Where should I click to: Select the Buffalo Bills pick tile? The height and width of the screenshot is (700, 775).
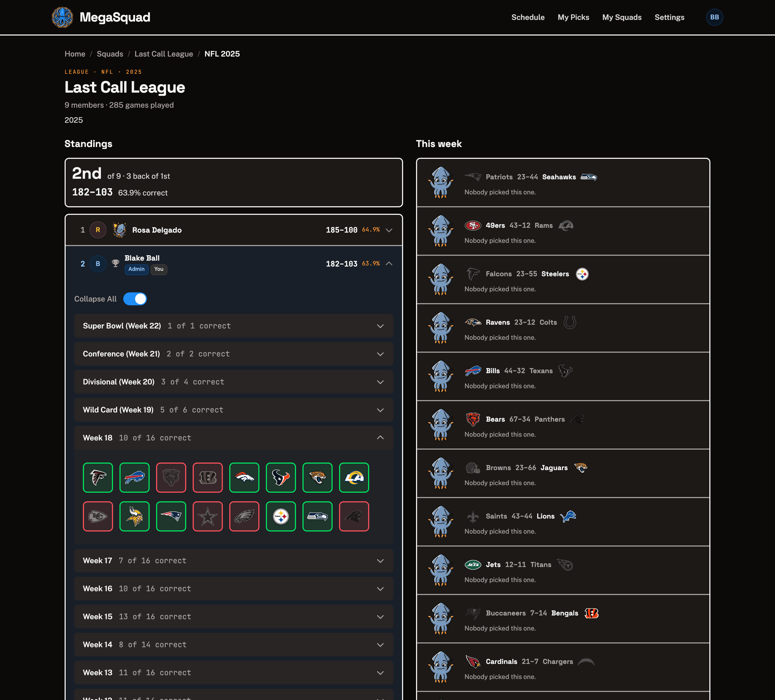coord(135,477)
